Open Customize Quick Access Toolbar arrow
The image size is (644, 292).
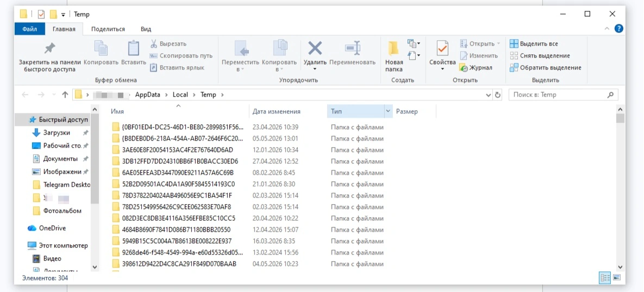click(x=63, y=15)
